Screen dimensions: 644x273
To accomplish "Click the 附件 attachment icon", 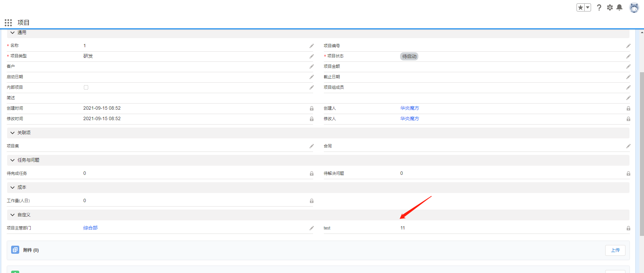I will point(15,250).
